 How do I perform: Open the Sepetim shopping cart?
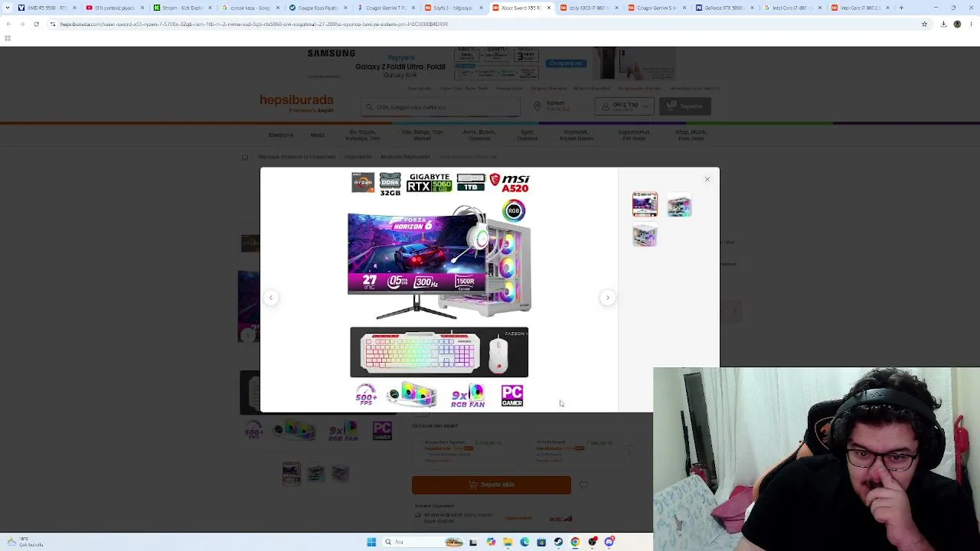[x=686, y=106]
